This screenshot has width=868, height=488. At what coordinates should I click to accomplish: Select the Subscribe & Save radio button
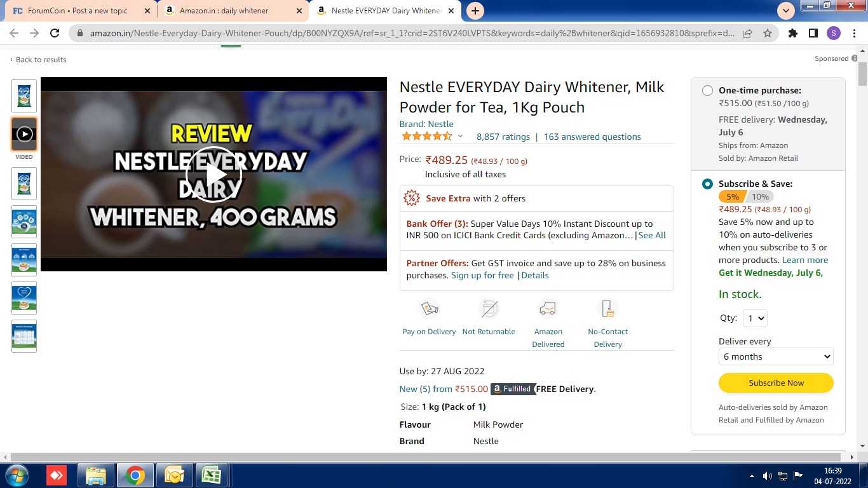click(707, 184)
